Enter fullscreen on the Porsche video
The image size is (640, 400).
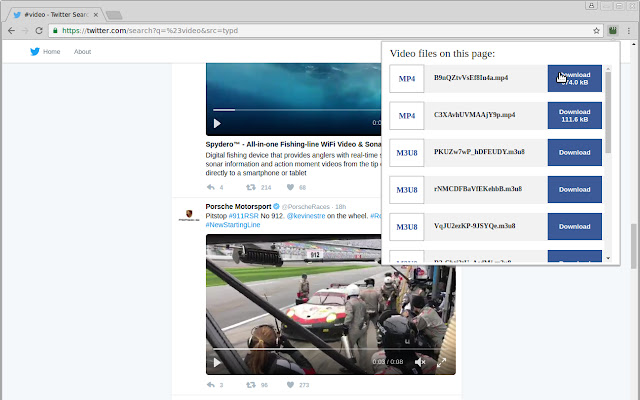point(441,362)
